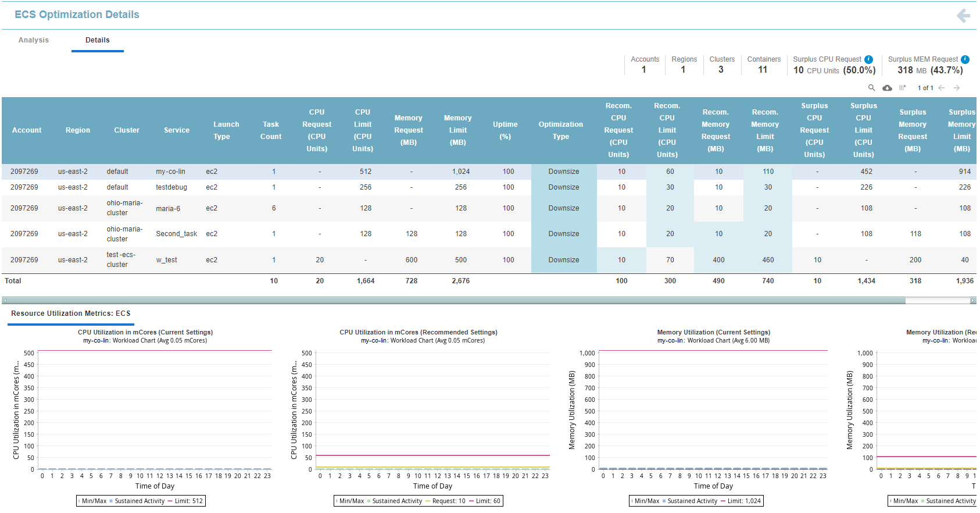Sort table by Task Count header

(271, 130)
